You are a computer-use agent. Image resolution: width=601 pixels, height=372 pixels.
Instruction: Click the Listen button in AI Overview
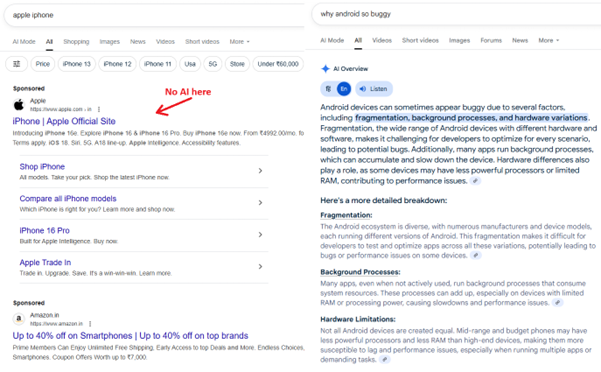(x=374, y=89)
